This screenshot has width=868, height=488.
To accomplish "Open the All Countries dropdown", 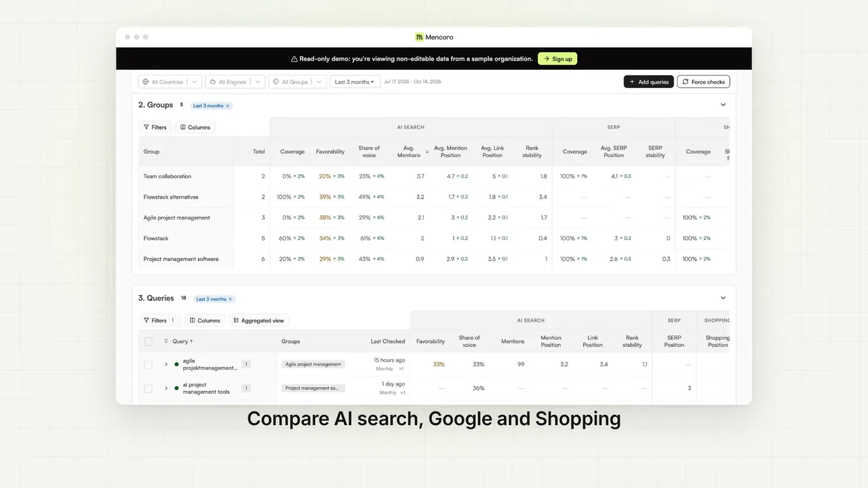I will (x=170, y=82).
